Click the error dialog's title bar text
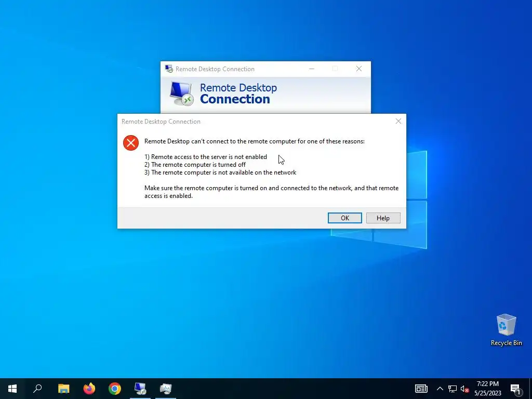Viewport: 532px width, 399px height. (x=161, y=122)
